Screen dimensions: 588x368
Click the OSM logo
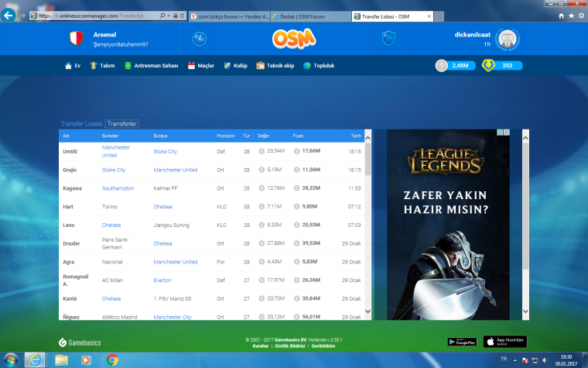[x=294, y=39]
